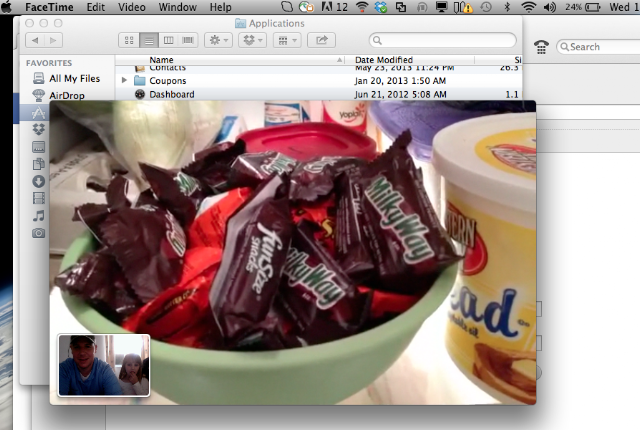The image size is (640, 430).
Task: Select the Movies sidebar icon
Action: 38,198
